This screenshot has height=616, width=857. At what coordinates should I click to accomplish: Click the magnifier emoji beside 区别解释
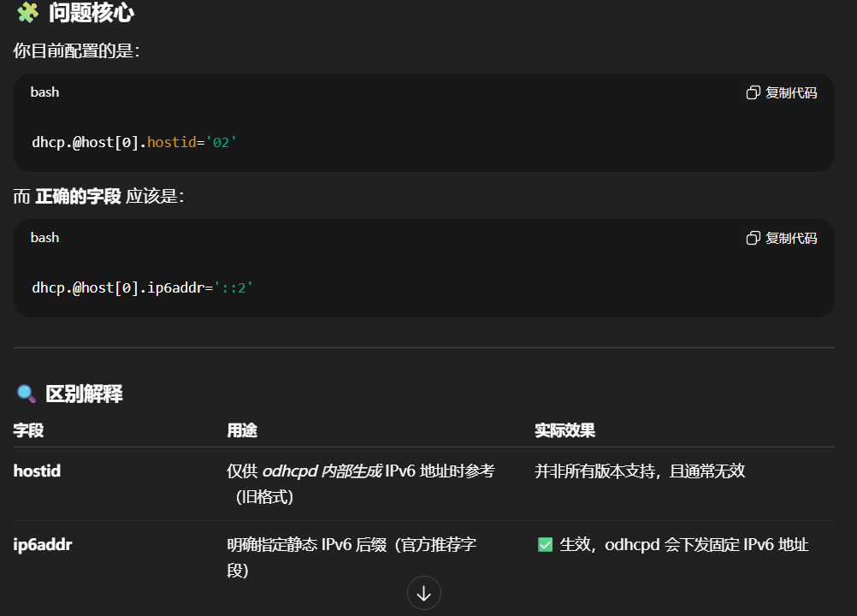[x=27, y=394]
